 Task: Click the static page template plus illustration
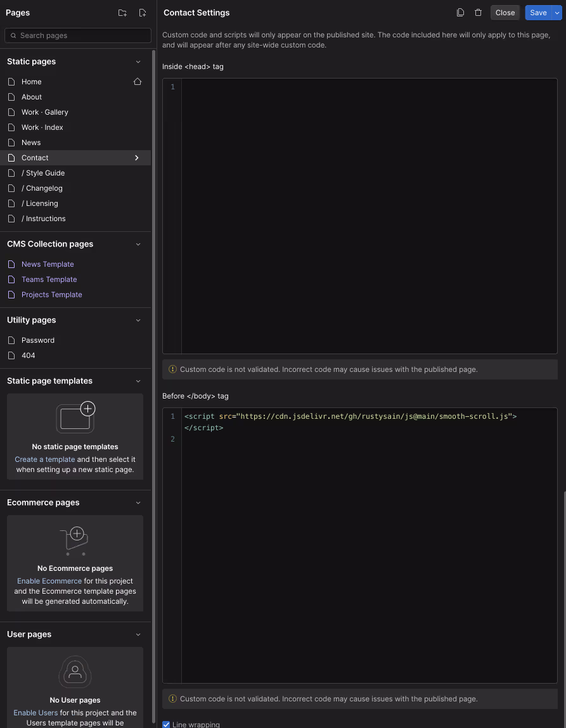[75, 417]
